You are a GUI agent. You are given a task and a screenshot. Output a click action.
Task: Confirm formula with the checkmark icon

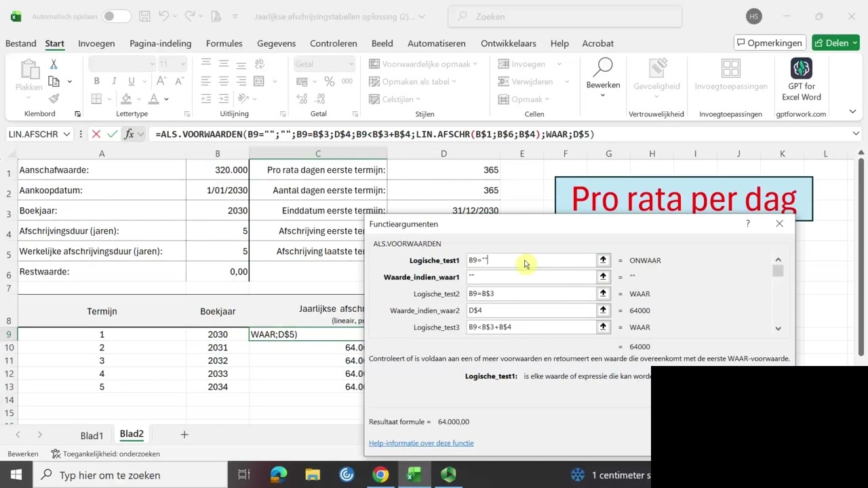click(x=113, y=134)
